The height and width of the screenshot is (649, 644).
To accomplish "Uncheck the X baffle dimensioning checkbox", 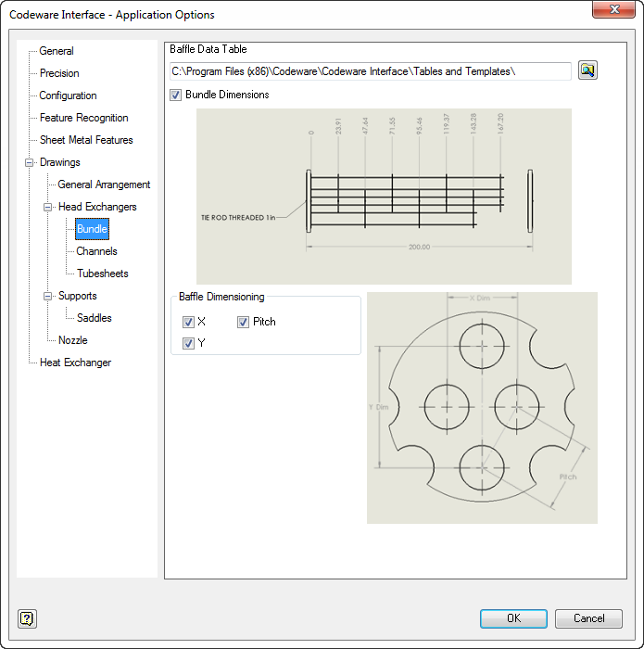I will pos(188,322).
